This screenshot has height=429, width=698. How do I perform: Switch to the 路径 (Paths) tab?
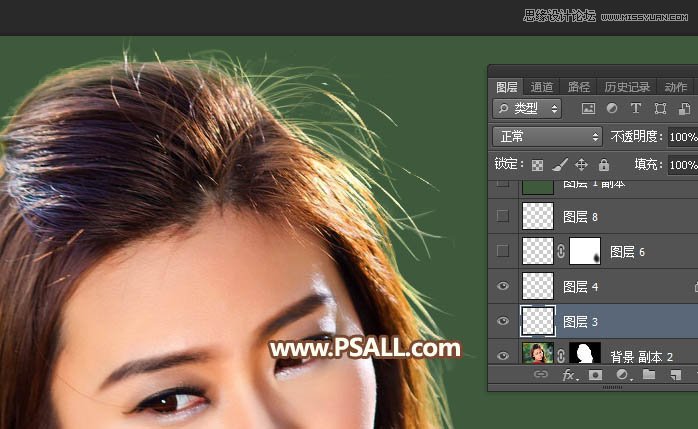click(x=579, y=87)
